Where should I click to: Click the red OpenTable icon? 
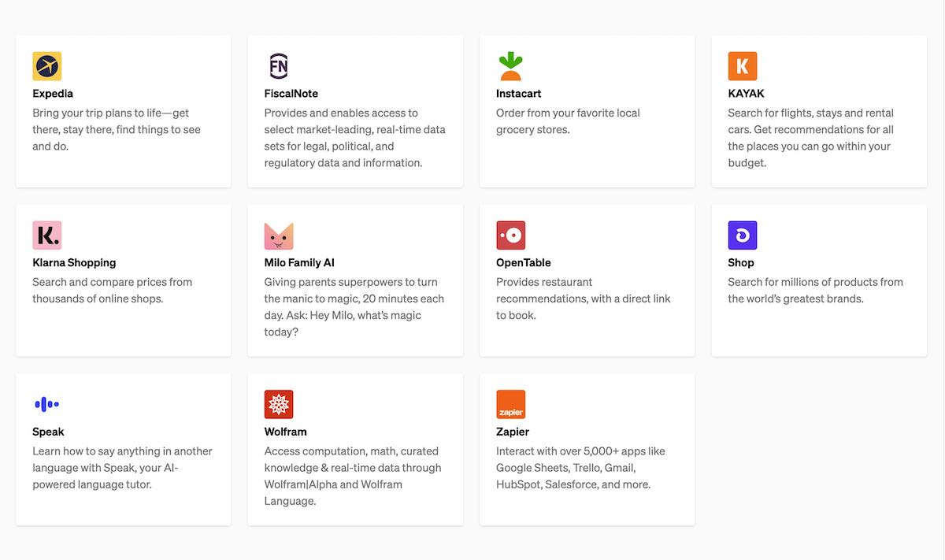click(510, 235)
